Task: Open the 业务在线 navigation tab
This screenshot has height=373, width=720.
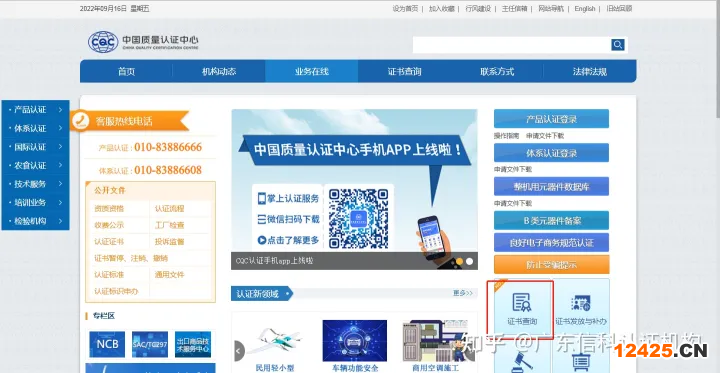Action: 312,72
